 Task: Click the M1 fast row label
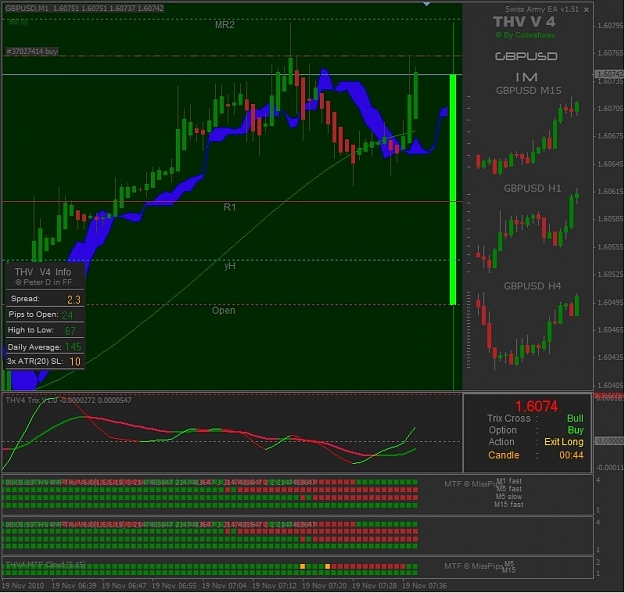click(x=509, y=481)
